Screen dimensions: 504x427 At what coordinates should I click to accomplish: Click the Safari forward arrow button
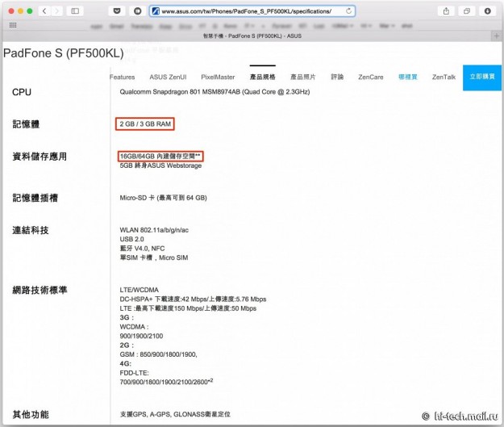(56, 10)
